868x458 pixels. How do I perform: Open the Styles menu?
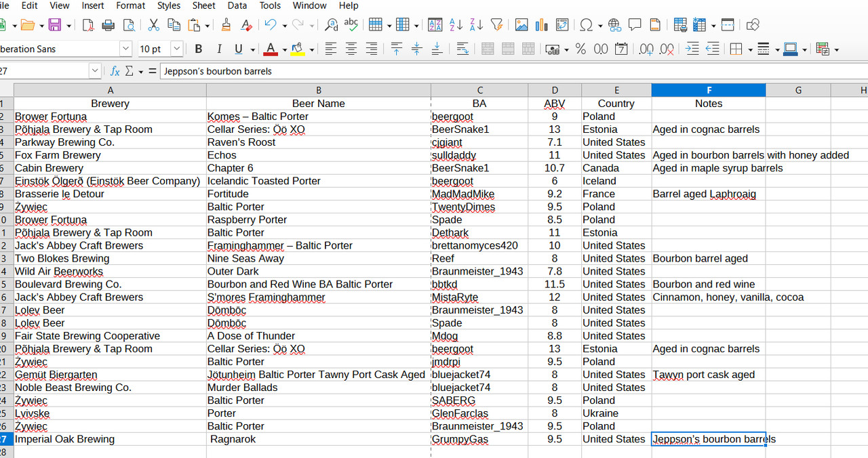pos(169,5)
